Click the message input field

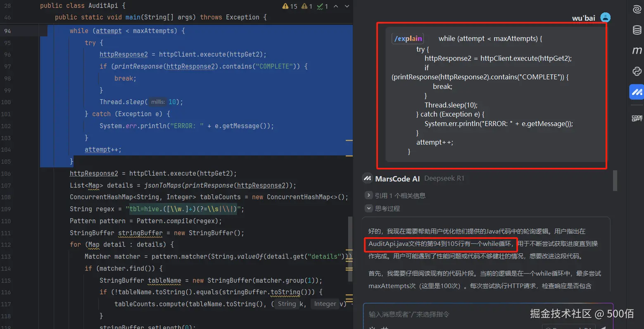coord(487,314)
